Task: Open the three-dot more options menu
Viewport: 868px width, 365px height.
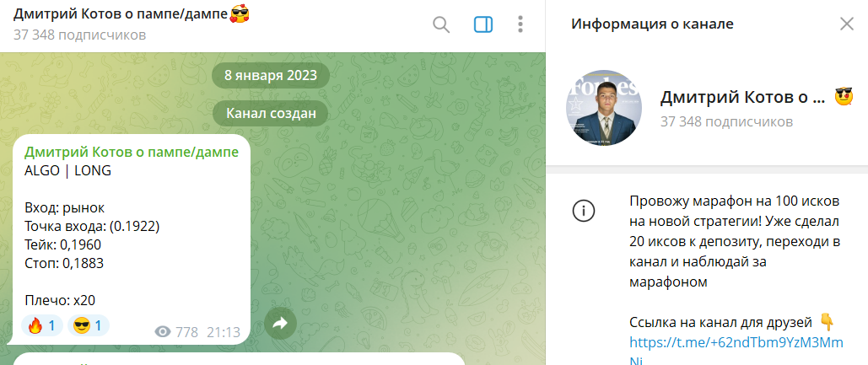Action: (520, 25)
